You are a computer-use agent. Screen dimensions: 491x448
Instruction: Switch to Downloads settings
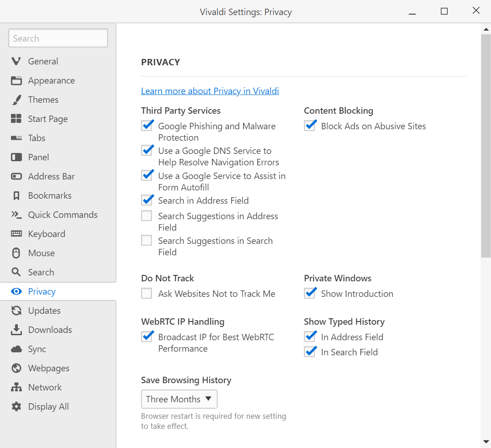click(58, 330)
